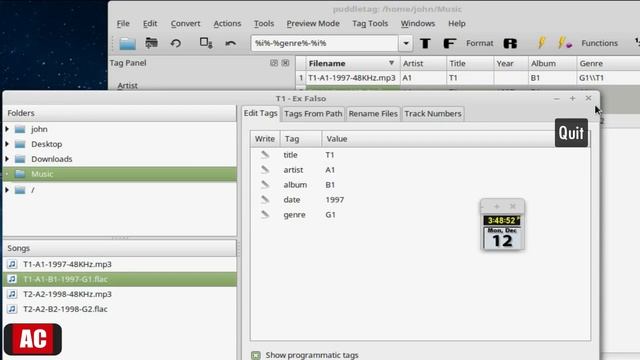
Task: Open the Tag Tools menu
Action: 370,24
